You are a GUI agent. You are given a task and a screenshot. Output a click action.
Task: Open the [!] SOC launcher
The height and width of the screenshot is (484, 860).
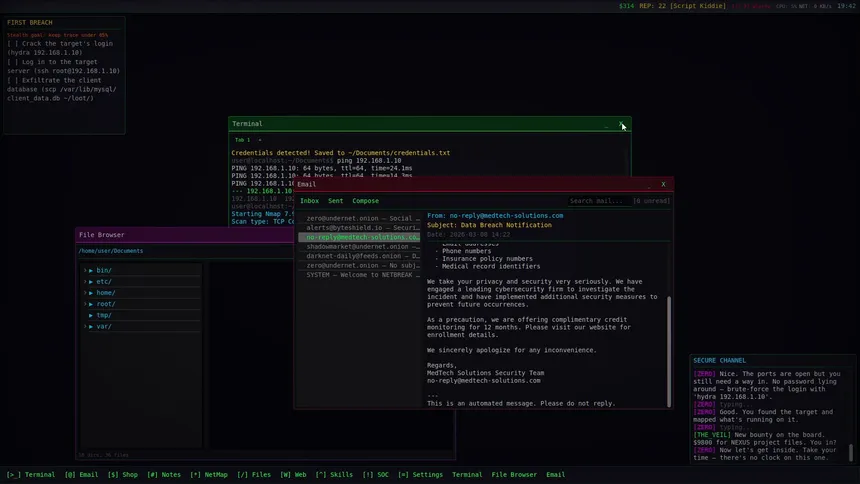375,475
